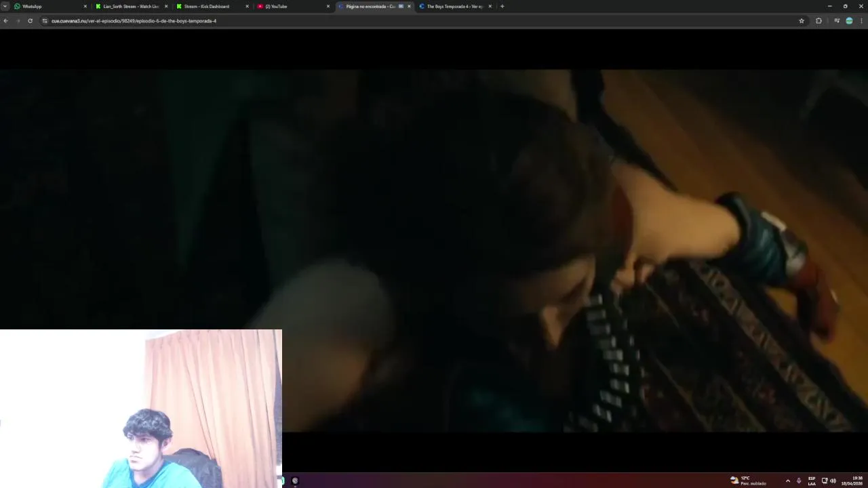Image resolution: width=868 pixels, height=488 pixels.
Task: Open the browser three-dot menu
Action: [x=862, y=21]
